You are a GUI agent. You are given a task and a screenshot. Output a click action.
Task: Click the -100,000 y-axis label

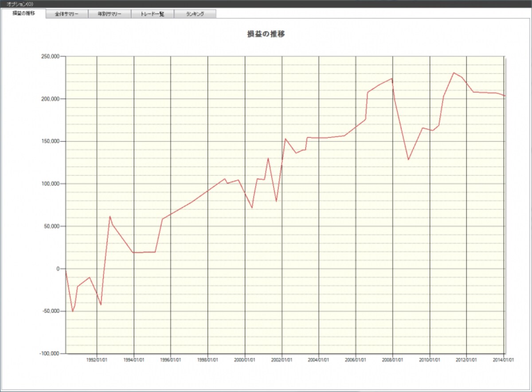pos(51,353)
